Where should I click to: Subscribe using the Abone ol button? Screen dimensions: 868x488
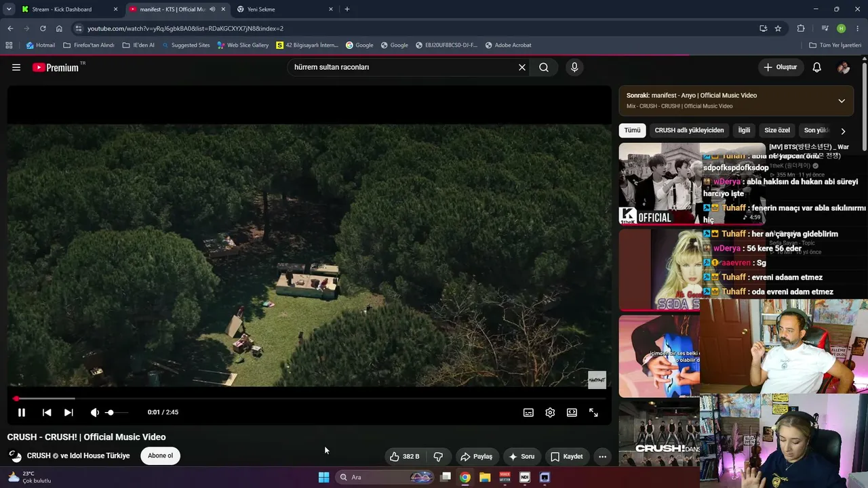pyautogui.click(x=161, y=455)
